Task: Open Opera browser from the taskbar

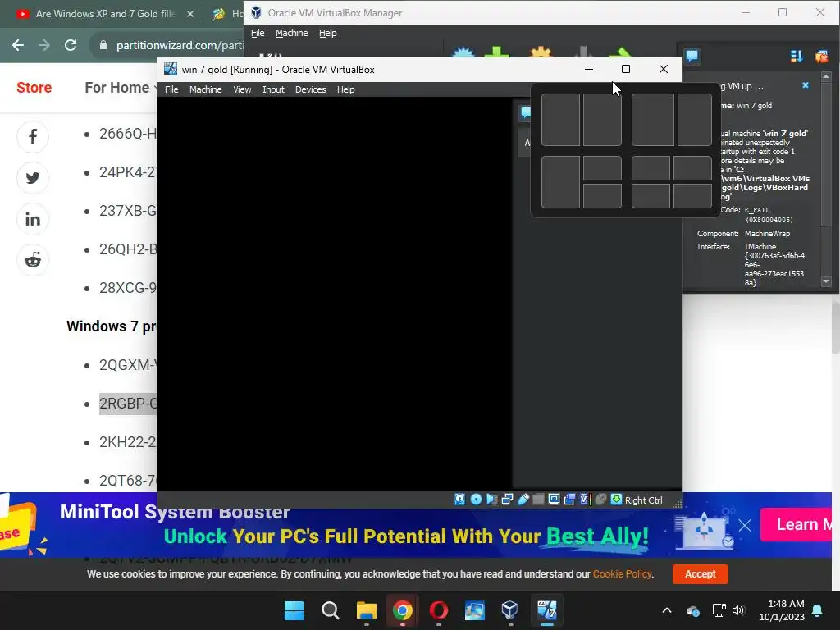Action: [x=438, y=610]
